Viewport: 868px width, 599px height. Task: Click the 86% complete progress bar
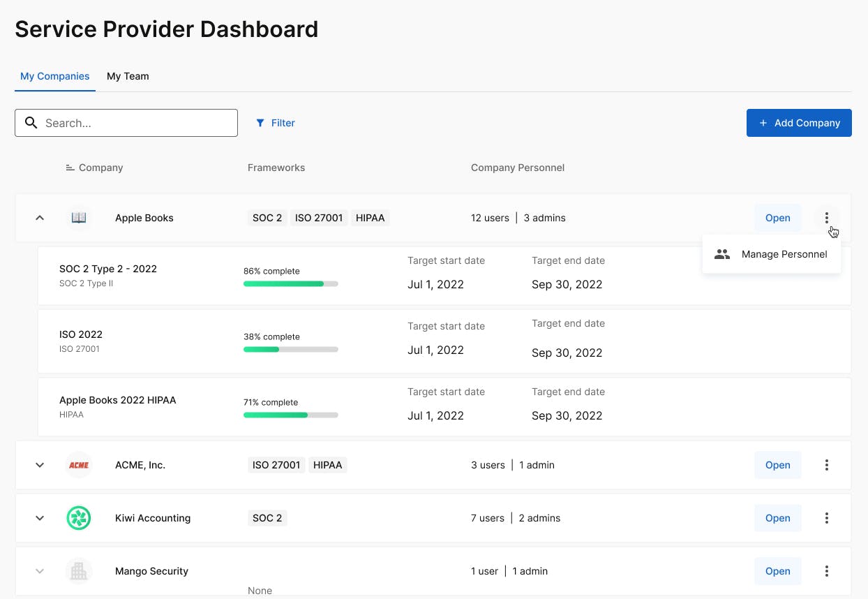click(290, 284)
